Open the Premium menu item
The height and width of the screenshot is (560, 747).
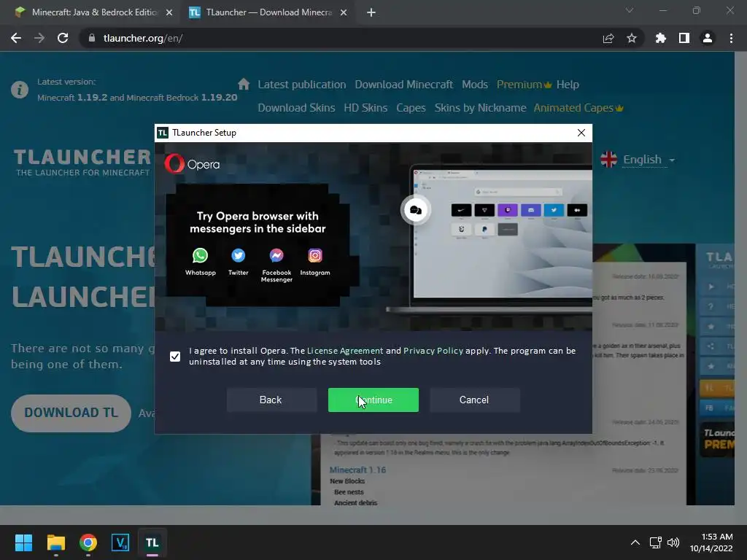[524, 85]
